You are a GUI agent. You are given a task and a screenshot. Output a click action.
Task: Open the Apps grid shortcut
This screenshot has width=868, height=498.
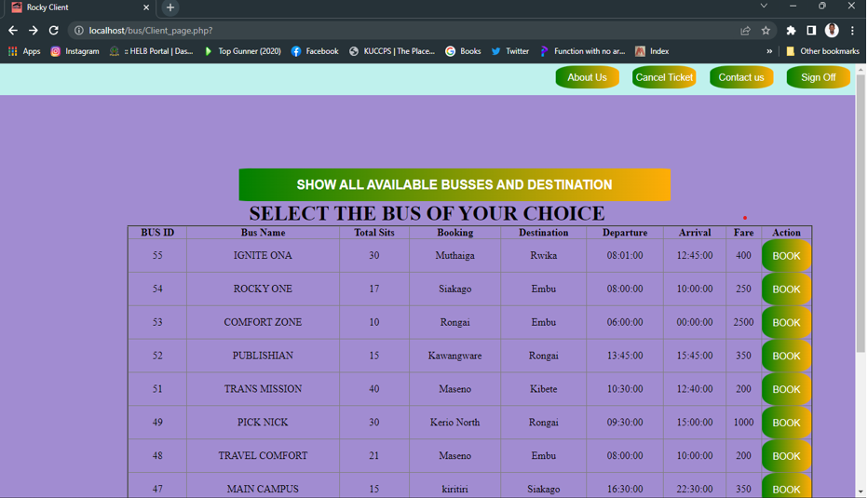coord(24,51)
